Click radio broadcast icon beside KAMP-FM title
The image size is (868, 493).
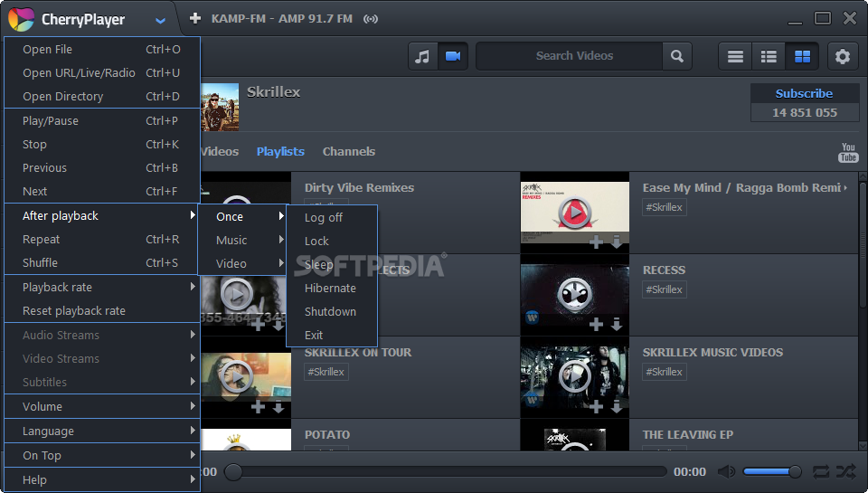[371, 19]
